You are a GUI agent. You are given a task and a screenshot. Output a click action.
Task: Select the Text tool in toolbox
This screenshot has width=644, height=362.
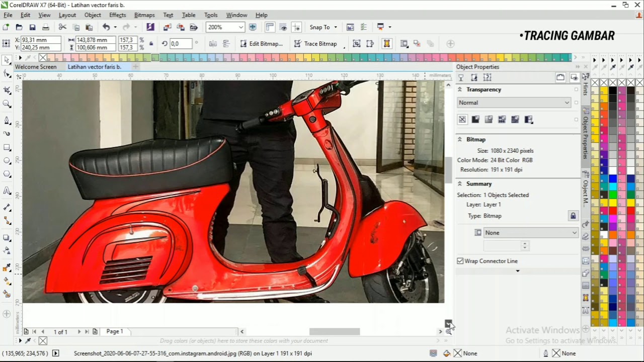[x=7, y=191]
